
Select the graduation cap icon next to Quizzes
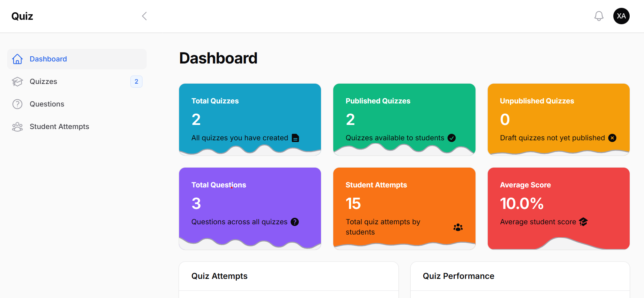coord(17,82)
